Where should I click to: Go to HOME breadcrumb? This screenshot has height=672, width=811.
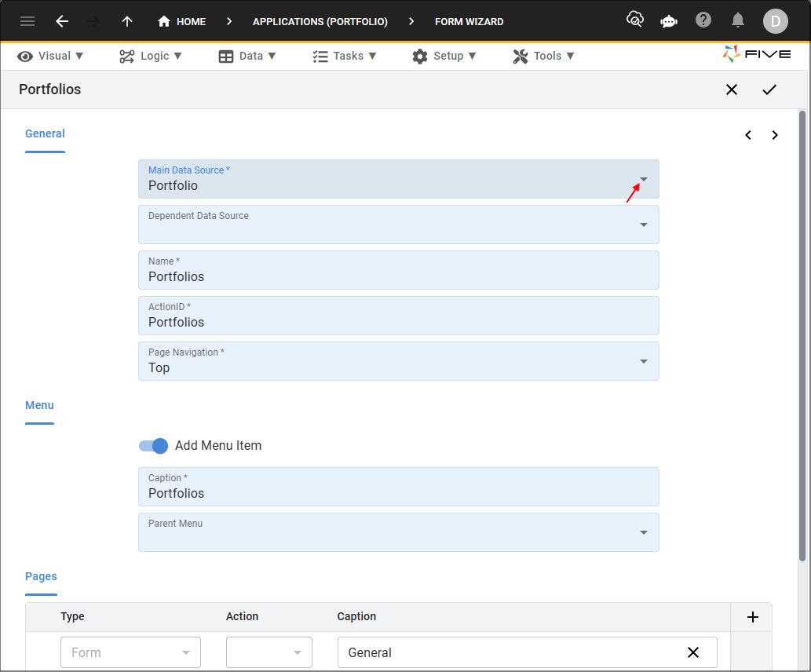click(x=181, y=21)
